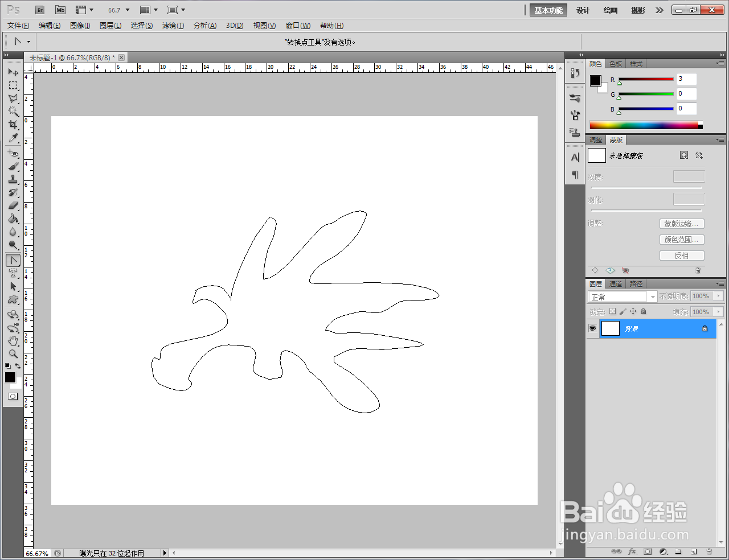Add a vector mask in Masks panel

[699, 155]
